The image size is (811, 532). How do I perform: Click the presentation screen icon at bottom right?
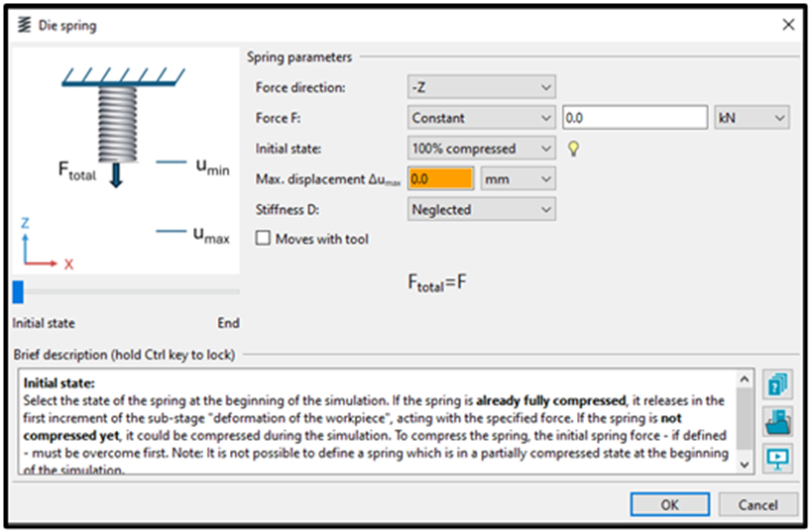tap(777, 458)
